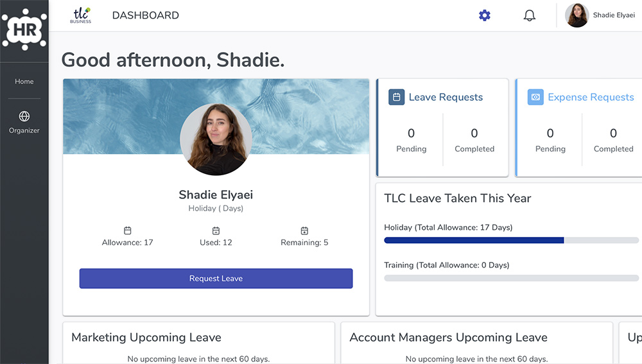This screenshot has height=364, width=642.
Task: Click the Training allowance progress bar
Action: [512, 278]
